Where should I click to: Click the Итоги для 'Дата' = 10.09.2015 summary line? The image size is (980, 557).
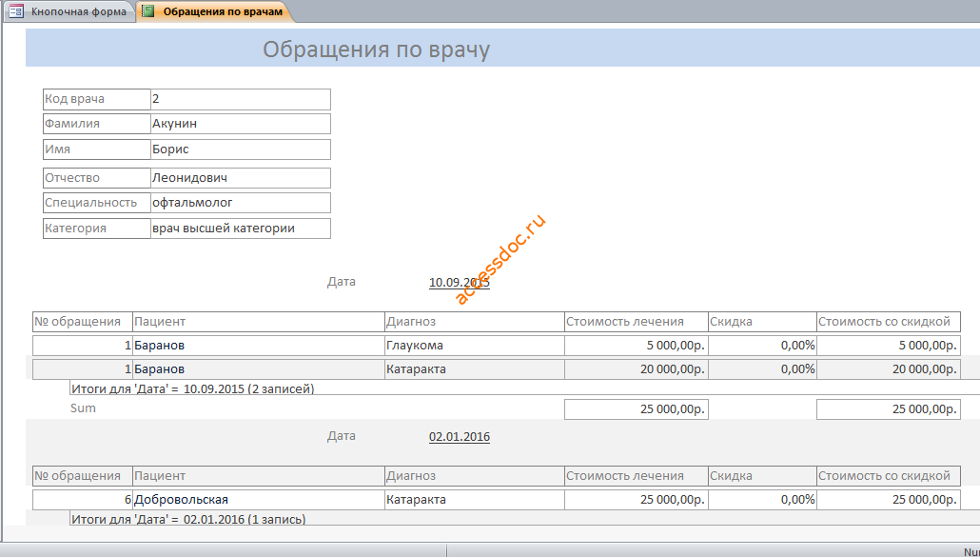[x=193, y=388]
